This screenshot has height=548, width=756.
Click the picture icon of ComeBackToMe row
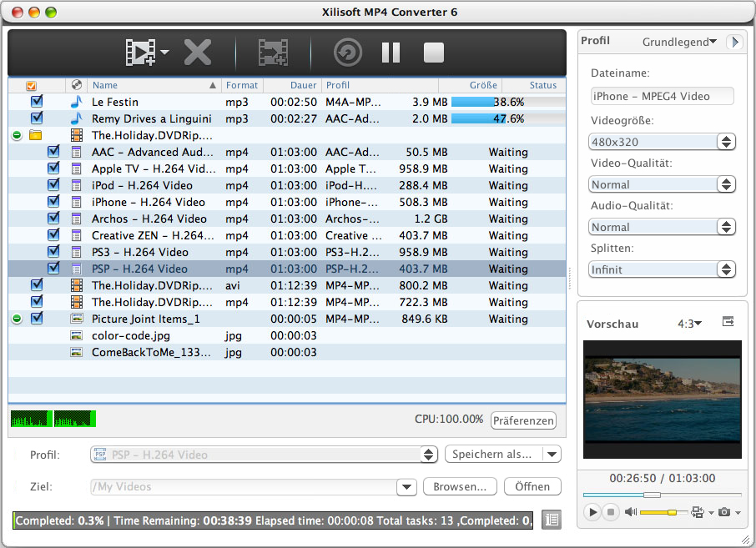[76, 352]
